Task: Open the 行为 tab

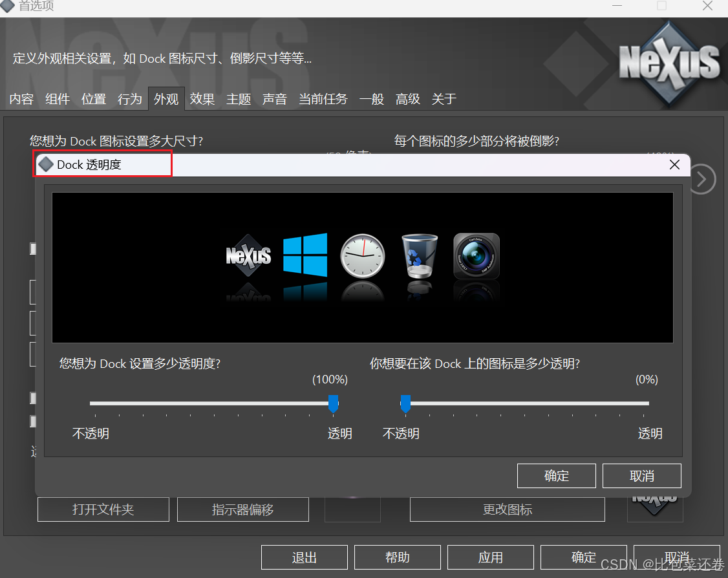Action: 129,99
